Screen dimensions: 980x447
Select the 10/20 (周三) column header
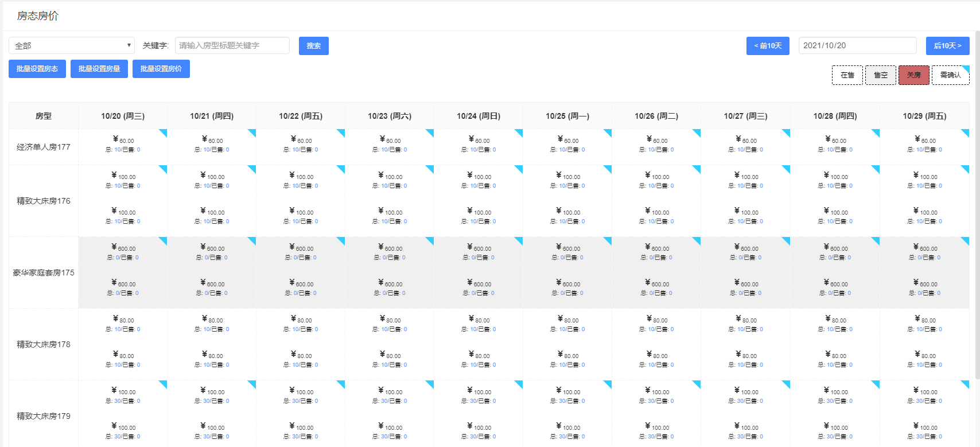123,116
